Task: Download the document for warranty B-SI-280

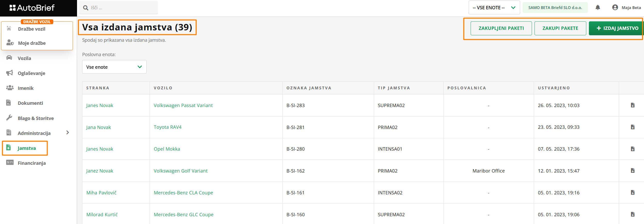Action: click(x=632, y=149)
